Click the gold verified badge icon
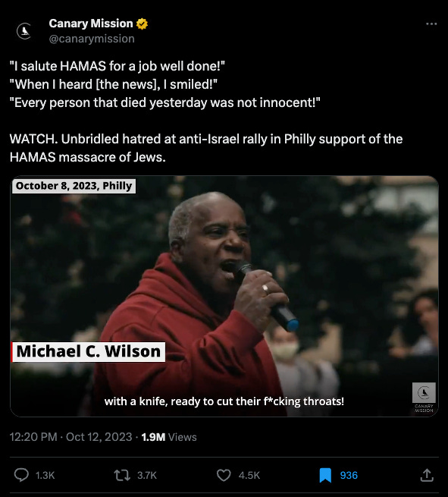Screen dimensions: 448x497 142,24
